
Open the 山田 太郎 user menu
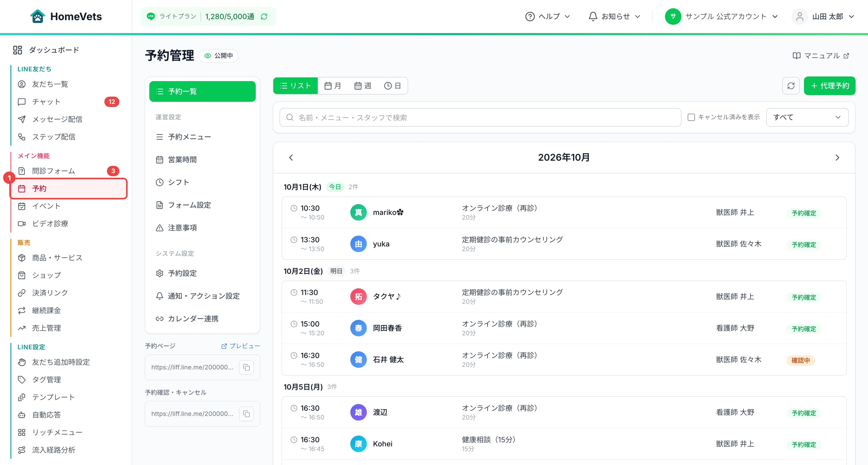tap(823, 17)
